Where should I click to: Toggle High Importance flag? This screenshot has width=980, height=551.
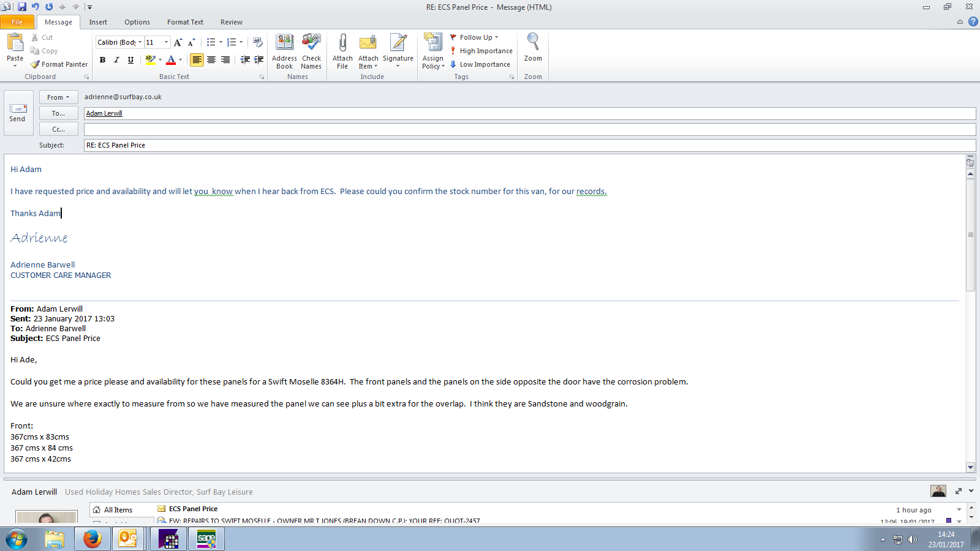(481, 51)
